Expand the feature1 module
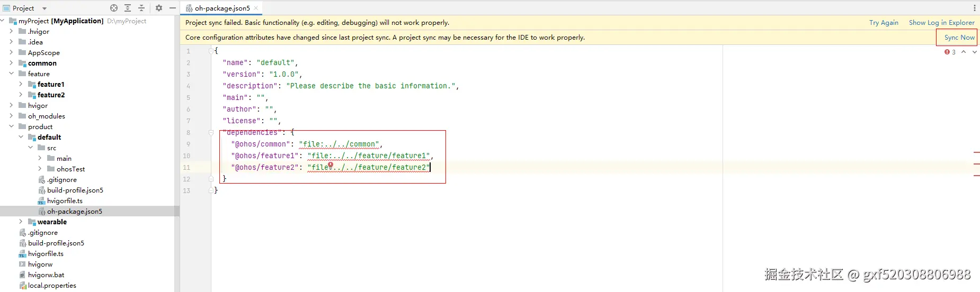This screenshot has width=980, height=292. [x=21, y=84]
